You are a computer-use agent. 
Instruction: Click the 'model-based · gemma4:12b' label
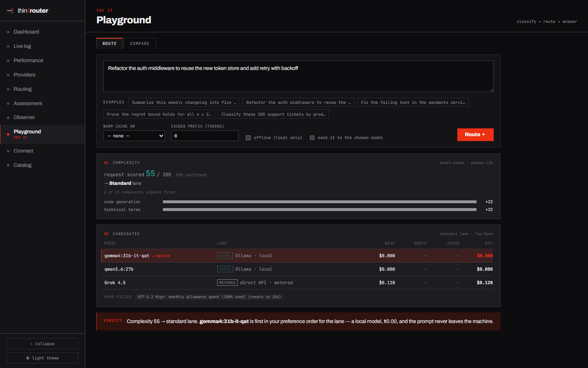[466, 163]
